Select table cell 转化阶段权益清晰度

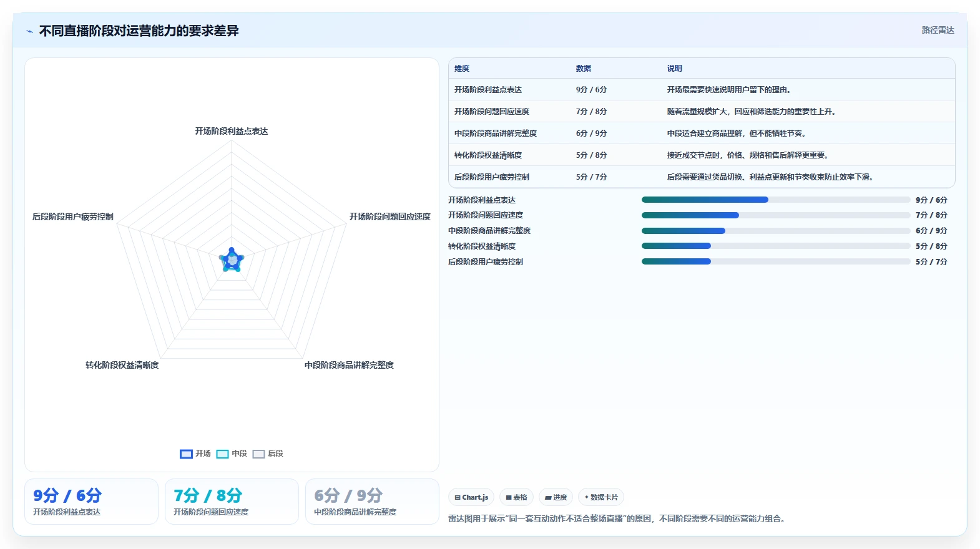click(x=488, y=155)
